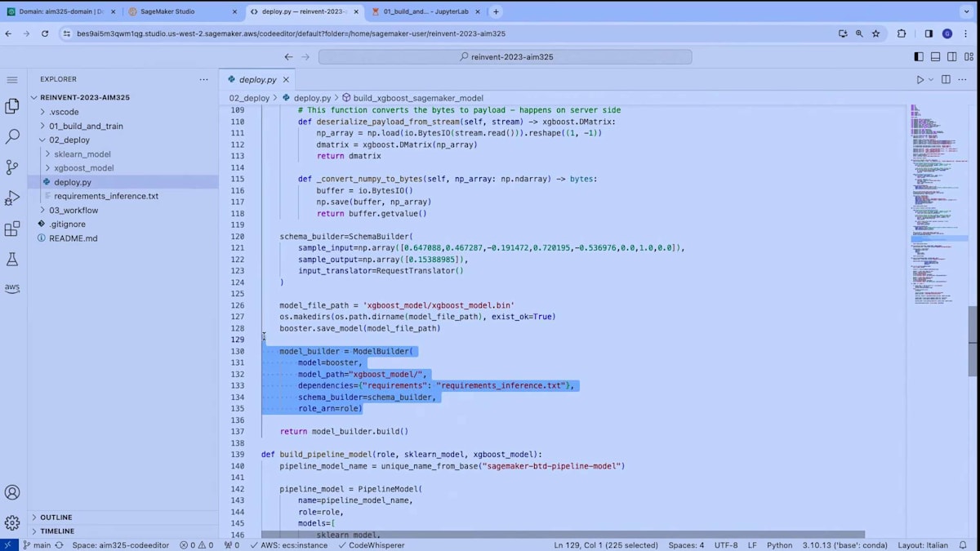
Task: Reload the browser page
Action: click(45, 33)
